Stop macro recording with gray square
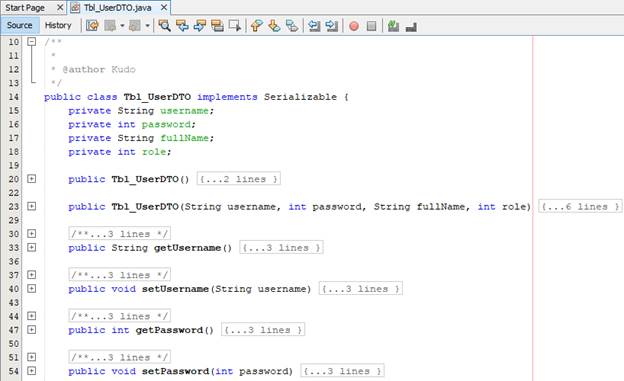This screenshot has width=624, height=381. click(x=371, y=26)
